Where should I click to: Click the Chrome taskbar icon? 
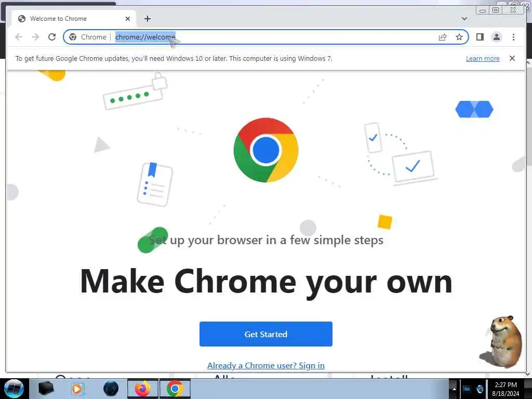click(175, 389)
